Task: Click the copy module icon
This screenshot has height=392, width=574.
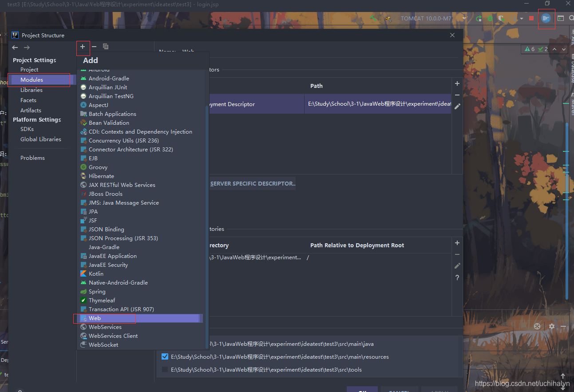Action: (106, 47)
